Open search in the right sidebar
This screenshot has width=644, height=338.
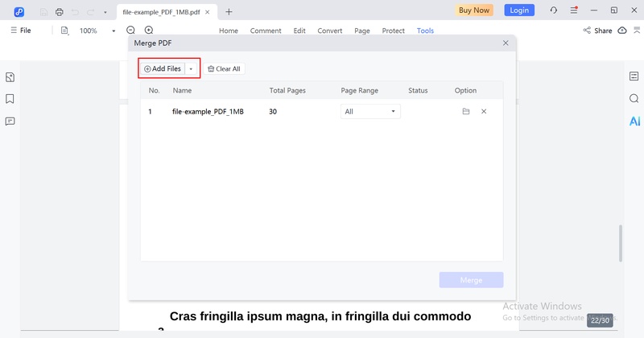coord(634,99)
